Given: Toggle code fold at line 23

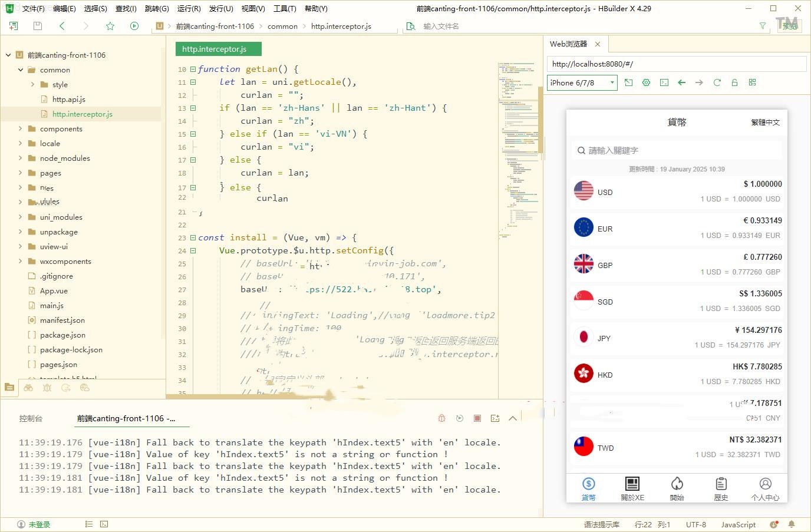Looking at the screenshot, I should coord(193,237).
